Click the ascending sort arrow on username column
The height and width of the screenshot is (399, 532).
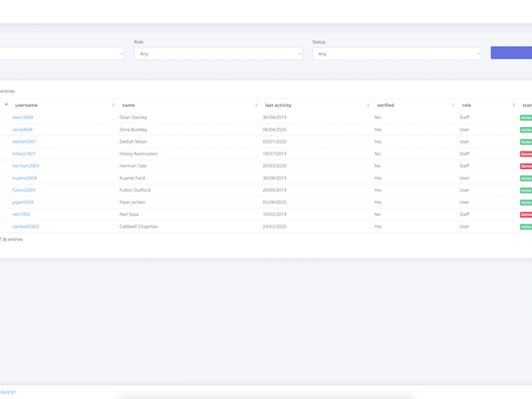7,105
